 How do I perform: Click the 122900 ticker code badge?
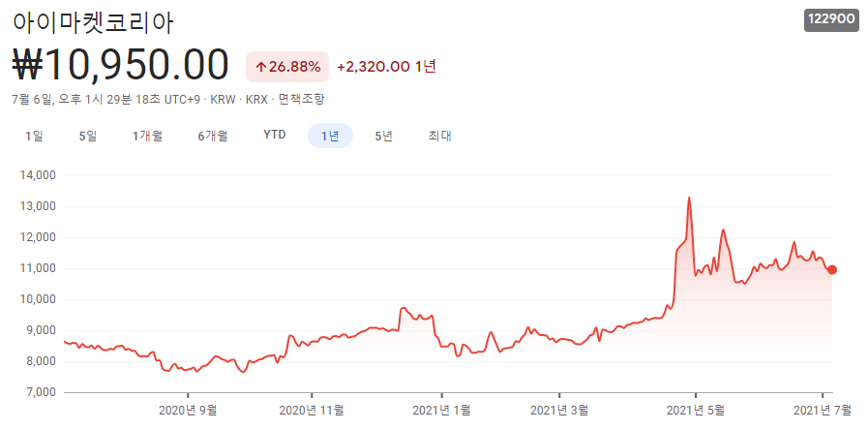point(831,19)
